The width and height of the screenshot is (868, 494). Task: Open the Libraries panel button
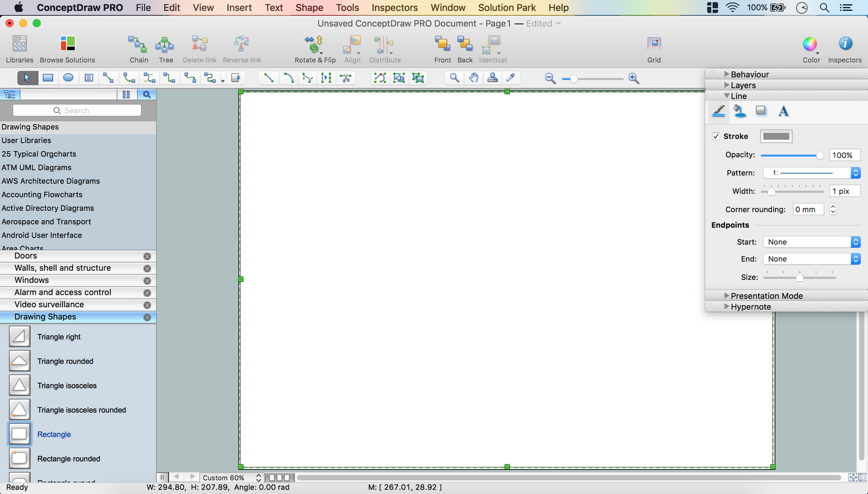coord(20,49)
